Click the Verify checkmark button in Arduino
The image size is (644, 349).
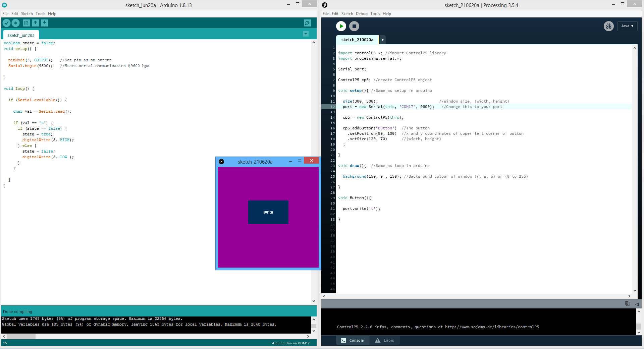pos(6,23)
